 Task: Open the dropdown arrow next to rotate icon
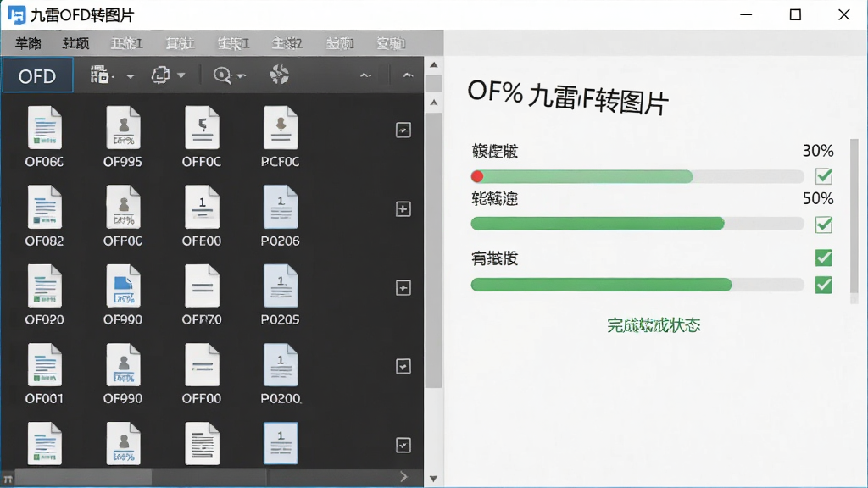pos(181,75)
